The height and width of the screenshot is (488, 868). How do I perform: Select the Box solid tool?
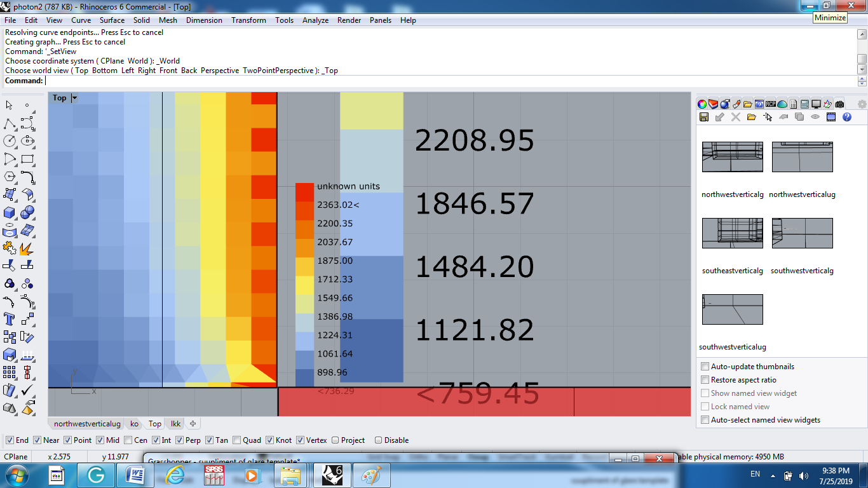point(10,212)
